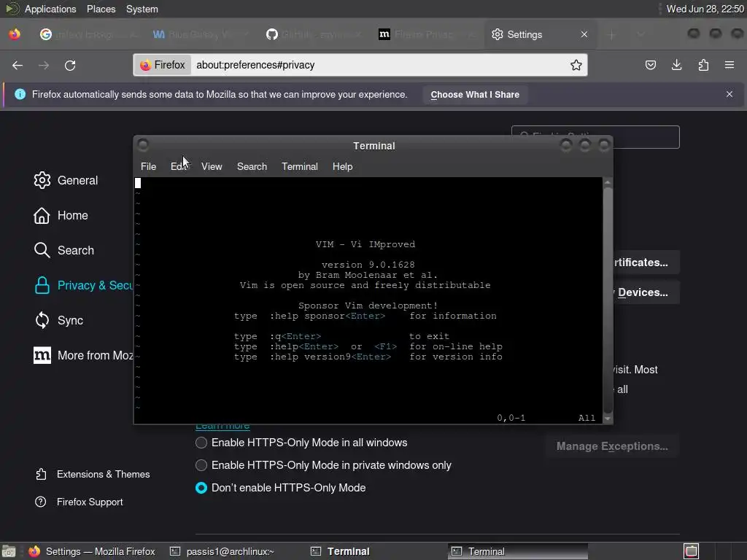The width and height of the screenshot is (747, 560).
Task: Go back with the browser back arrow
Action: (18, 65)
